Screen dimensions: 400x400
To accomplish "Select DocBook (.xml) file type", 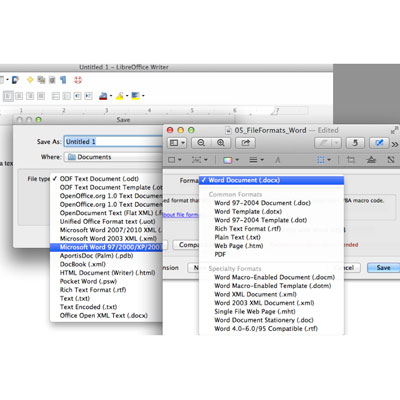I will pyautogui.click(x=83, y=264).
